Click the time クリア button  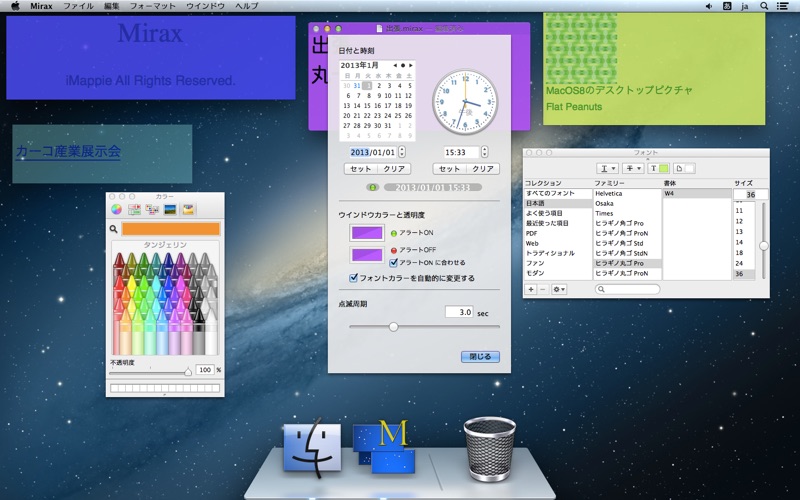(x=483, y=169)
